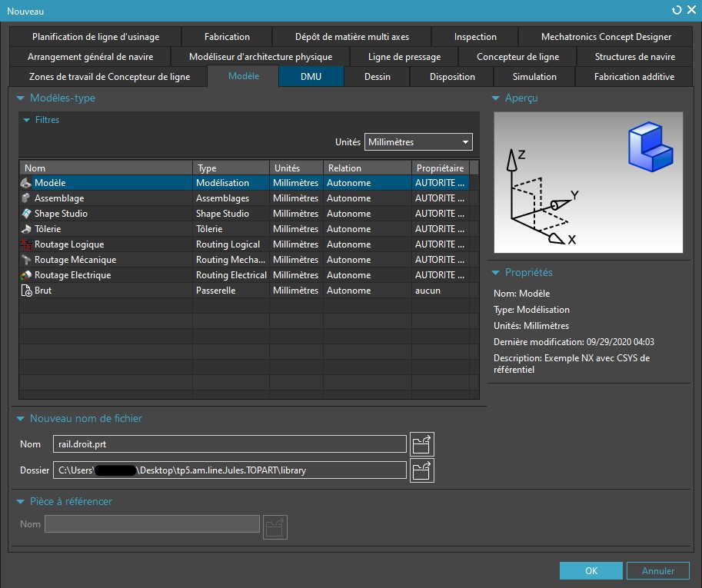This screenshot has height=588, width=702.
Task: Collapse the Aperçu section
Action: click(x=495, y=98)
